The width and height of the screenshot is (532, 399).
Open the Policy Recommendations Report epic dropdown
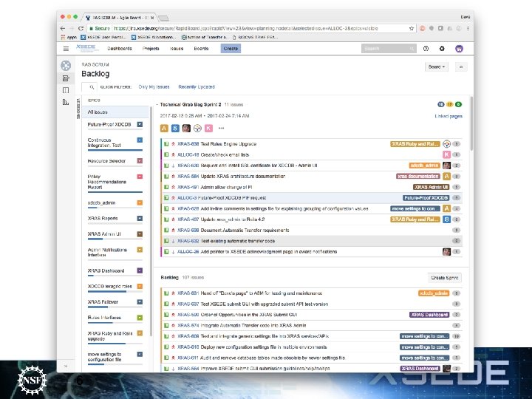[140, 177]
